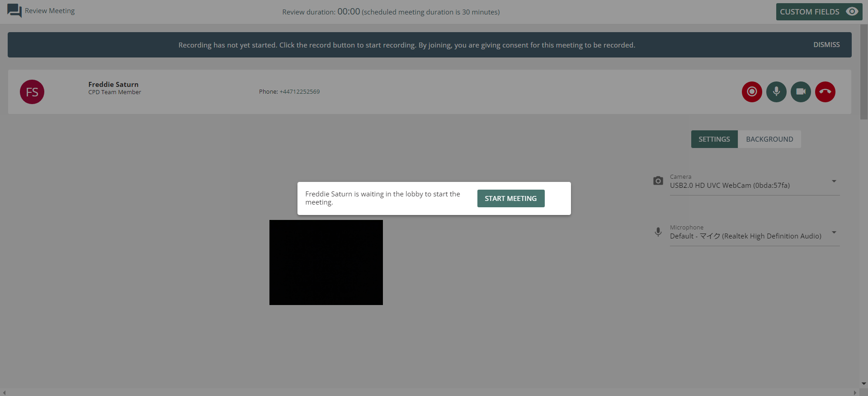This screenshot has width=868, height=396.
Task: Start recording with the record button
Action: pyautogui.click(x=752, y=92)
